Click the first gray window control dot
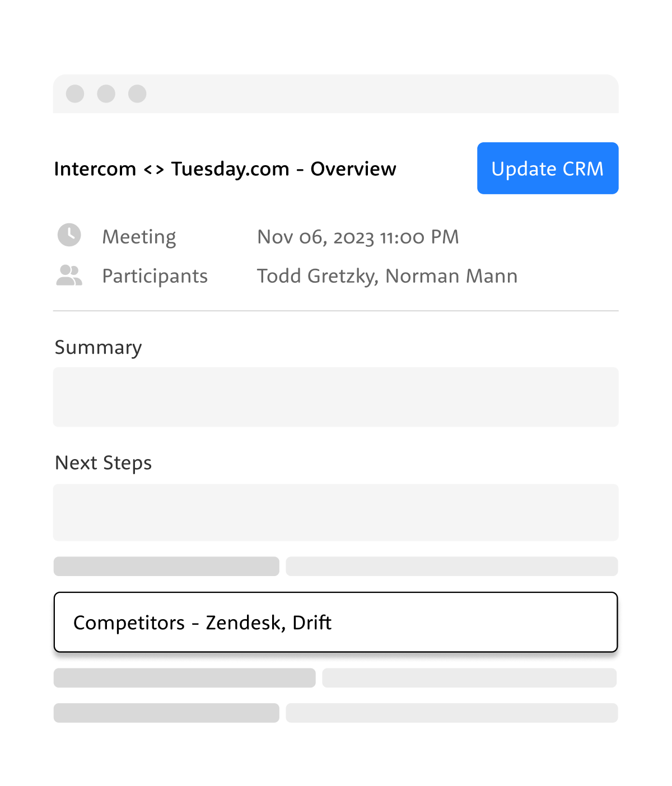Viewport: 672px width, 786px height. coord(75,93)
